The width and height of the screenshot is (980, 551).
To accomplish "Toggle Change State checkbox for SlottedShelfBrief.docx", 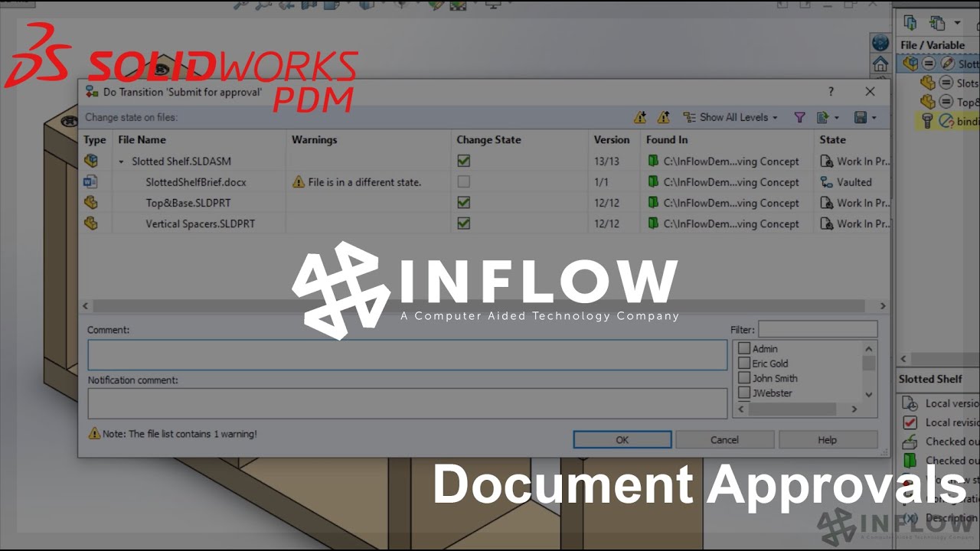I will point(463,182).
